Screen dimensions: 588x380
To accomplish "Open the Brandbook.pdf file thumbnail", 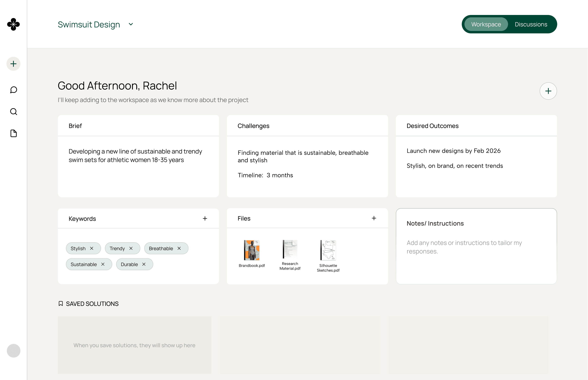I will point(252,250).
